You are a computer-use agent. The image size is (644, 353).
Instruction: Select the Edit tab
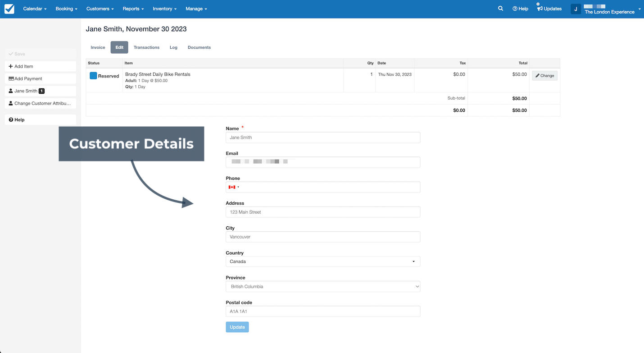119,47
